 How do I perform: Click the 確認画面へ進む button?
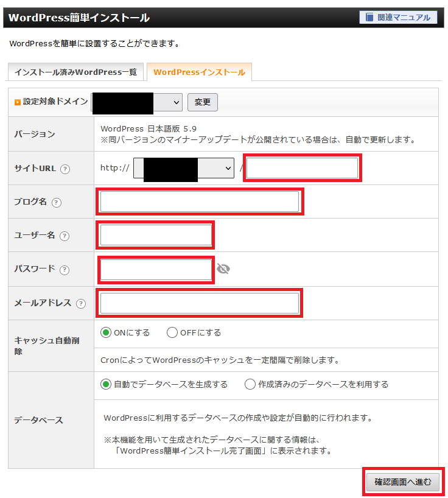(403, 482)
